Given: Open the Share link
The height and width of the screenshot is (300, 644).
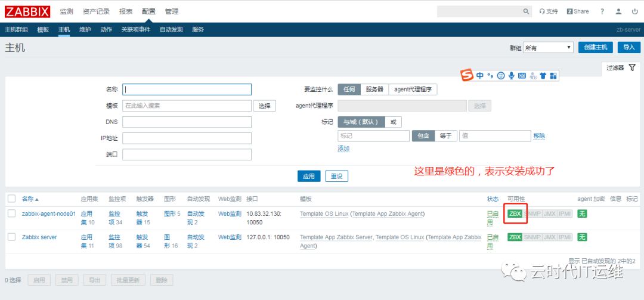Looking at the screenshot, I should pyautogui.click(x=578, y=11).
